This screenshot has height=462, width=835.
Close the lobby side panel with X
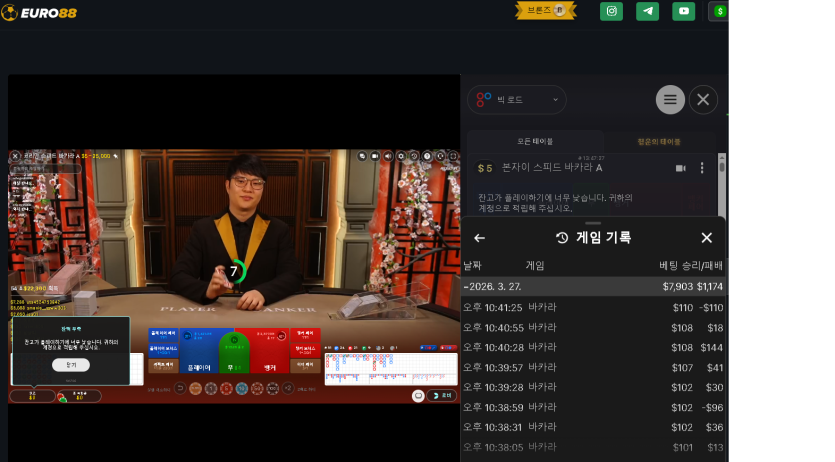point(703,100)
